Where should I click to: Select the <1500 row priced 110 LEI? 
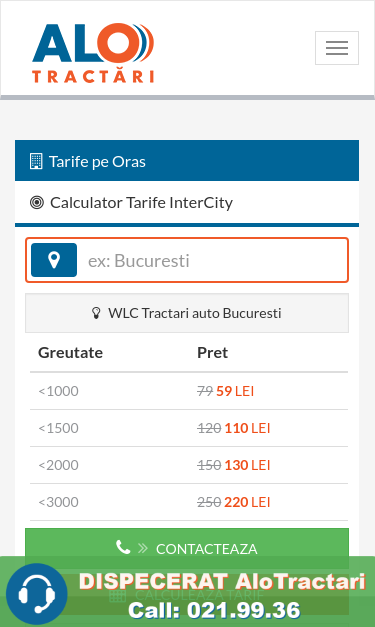(x=189, y=428)
